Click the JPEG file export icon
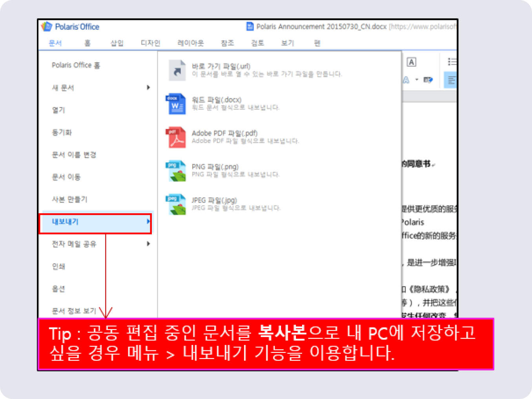The image size is (532, 399). point(176,204)
